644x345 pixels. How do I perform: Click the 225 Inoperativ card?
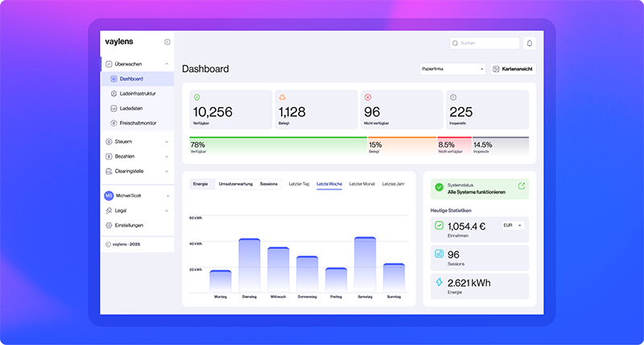click(488, 110)
